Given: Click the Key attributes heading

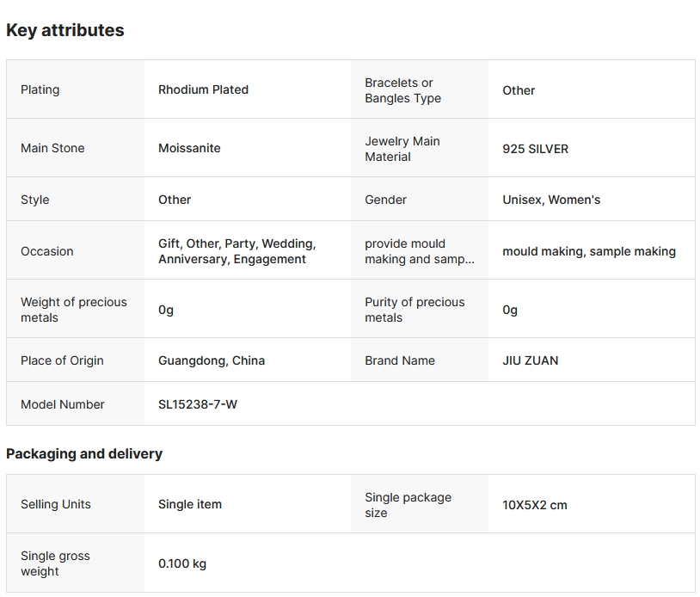Looking at the screenshot, I should 65,30.
